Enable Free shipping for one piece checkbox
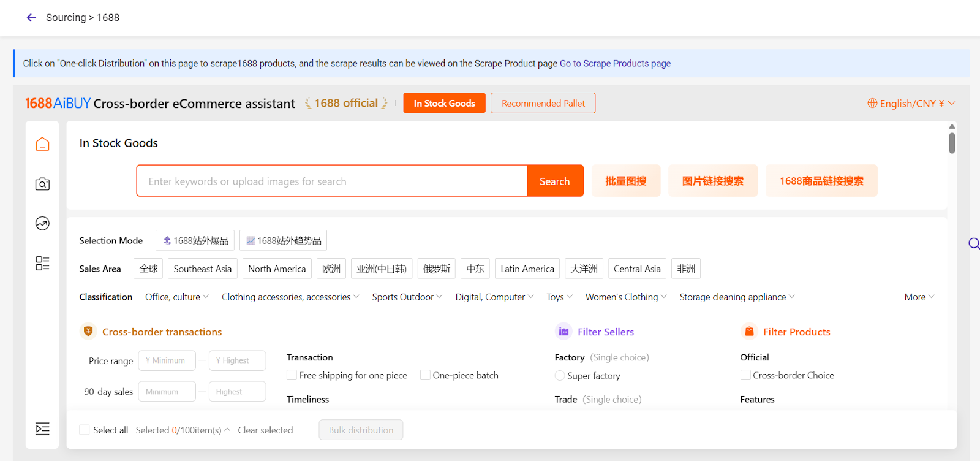The height and width of the screenshot is (461, 980). coord(292,375)
